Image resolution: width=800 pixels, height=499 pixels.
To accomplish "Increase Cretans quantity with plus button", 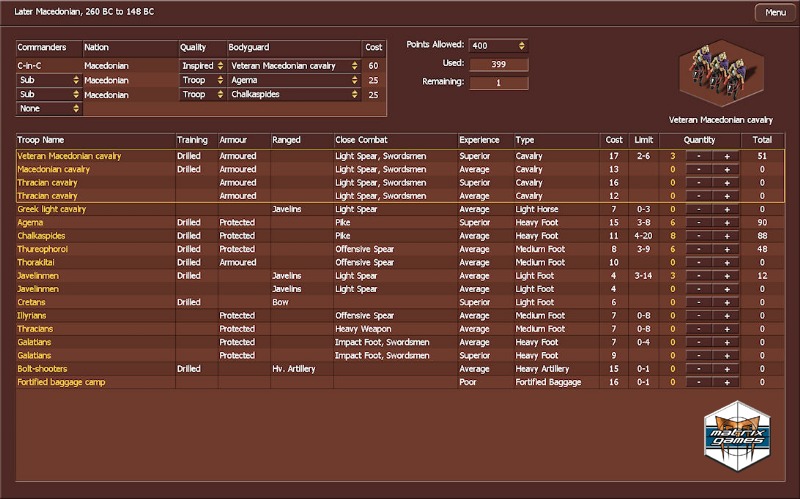I will [726, 302].
